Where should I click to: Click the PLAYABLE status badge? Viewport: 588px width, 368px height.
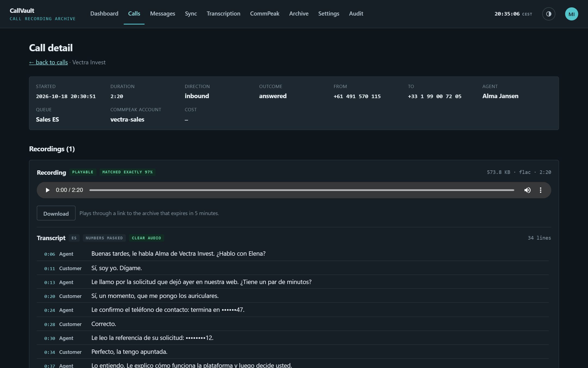pos(83,172)
